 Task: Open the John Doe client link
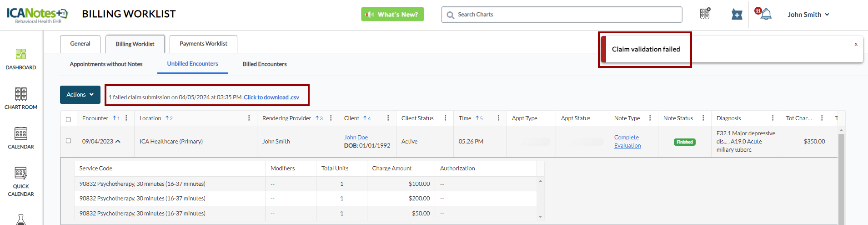tap(356, 137)
